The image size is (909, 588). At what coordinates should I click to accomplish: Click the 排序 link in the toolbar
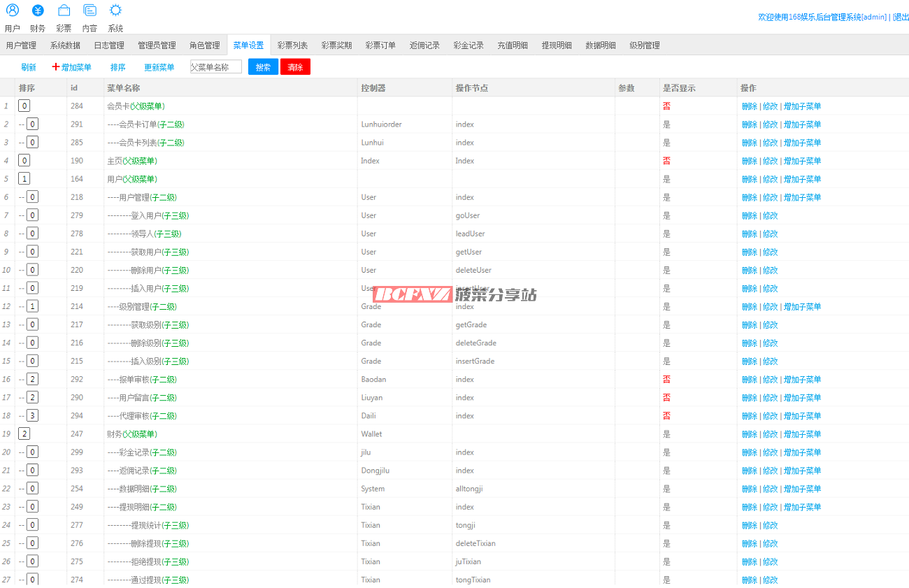(118, 67)
